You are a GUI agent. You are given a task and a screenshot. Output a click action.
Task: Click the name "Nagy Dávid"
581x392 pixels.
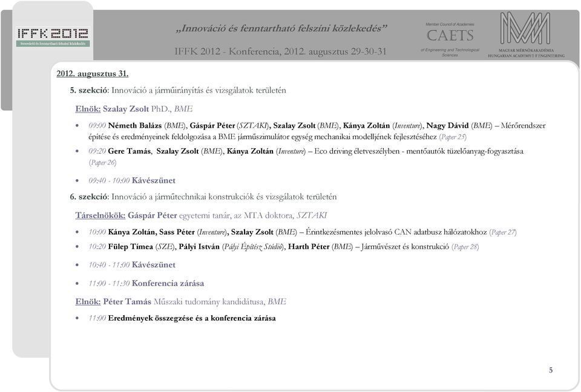(x=447, y=126)
